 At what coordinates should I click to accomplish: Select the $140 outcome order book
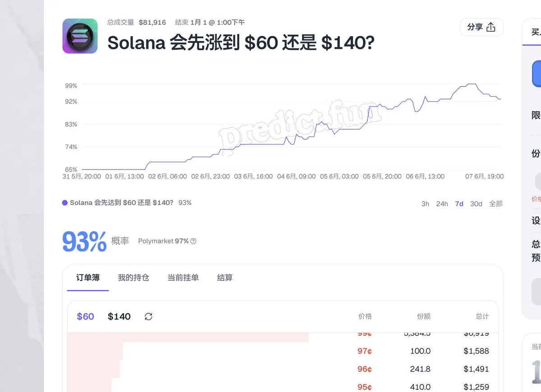pos(119,316)
